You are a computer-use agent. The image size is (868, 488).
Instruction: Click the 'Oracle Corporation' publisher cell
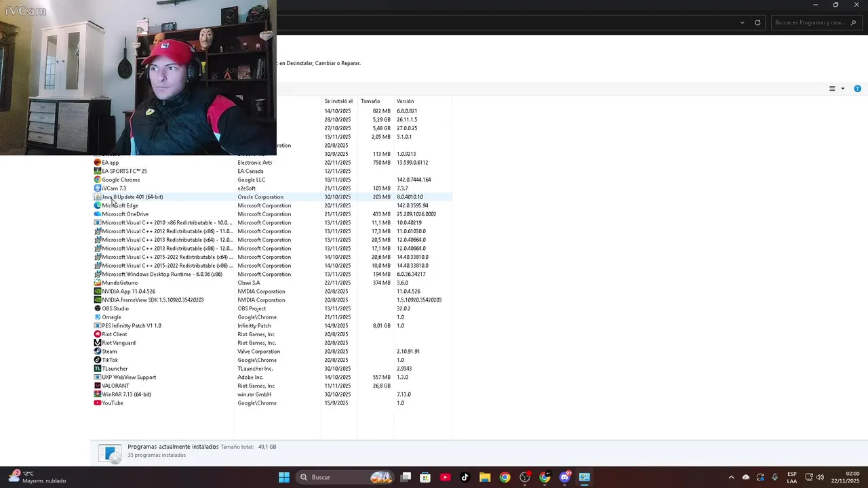pyautogui.click(x=260, y=197)
